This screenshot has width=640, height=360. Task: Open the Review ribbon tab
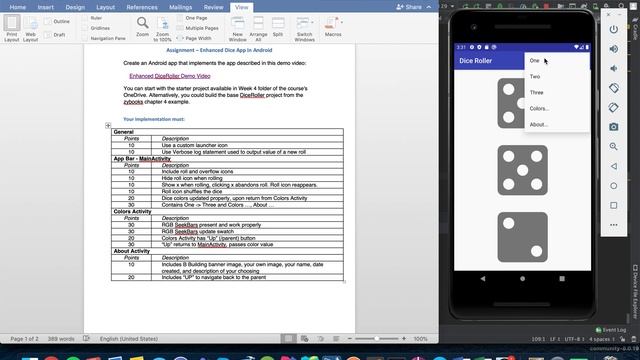[x=213, y=7]
